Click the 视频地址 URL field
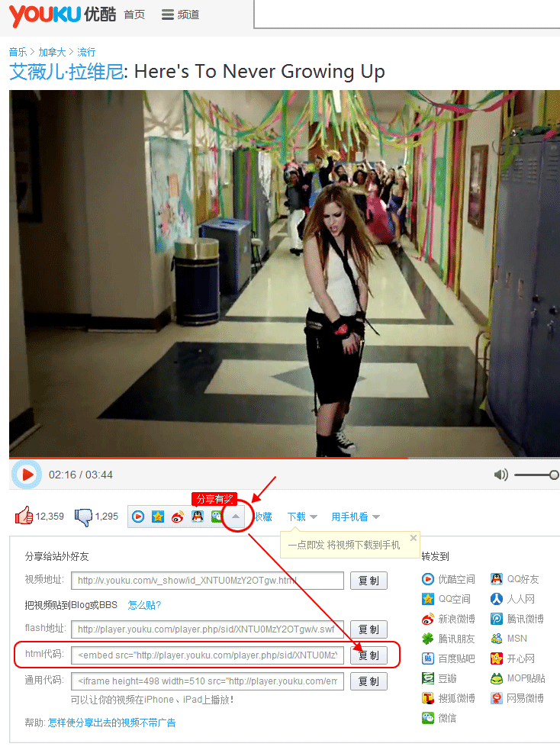Image resolution: width=560 pixels, height=750 pixels. pyautogui.click(x=207, y=581)
